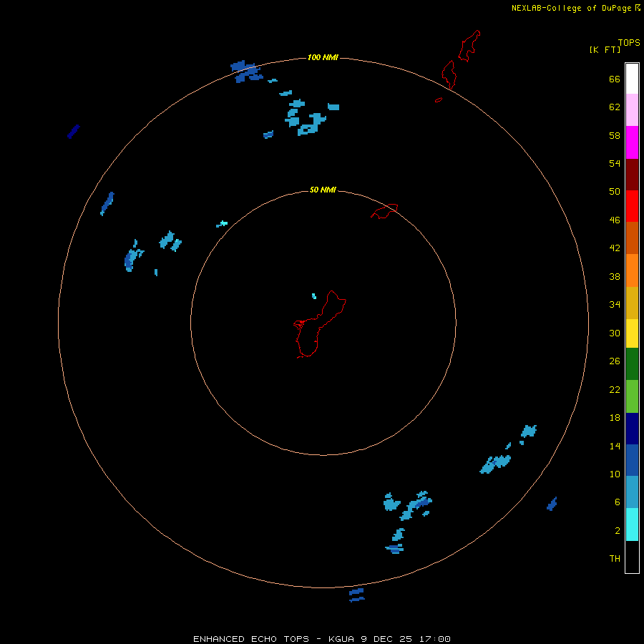Click the legend value 34
The height and width of the screenshot is (644, 644).
[x=615, y=305]
